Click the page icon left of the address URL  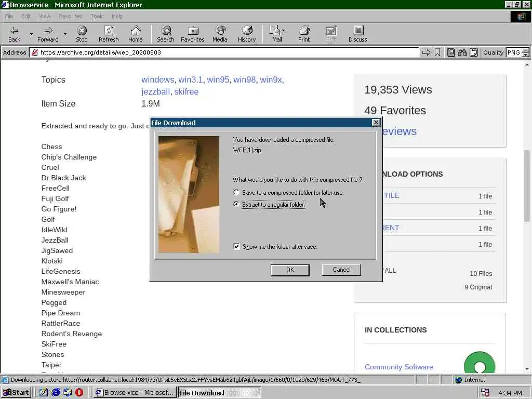(x=34, y=52)
